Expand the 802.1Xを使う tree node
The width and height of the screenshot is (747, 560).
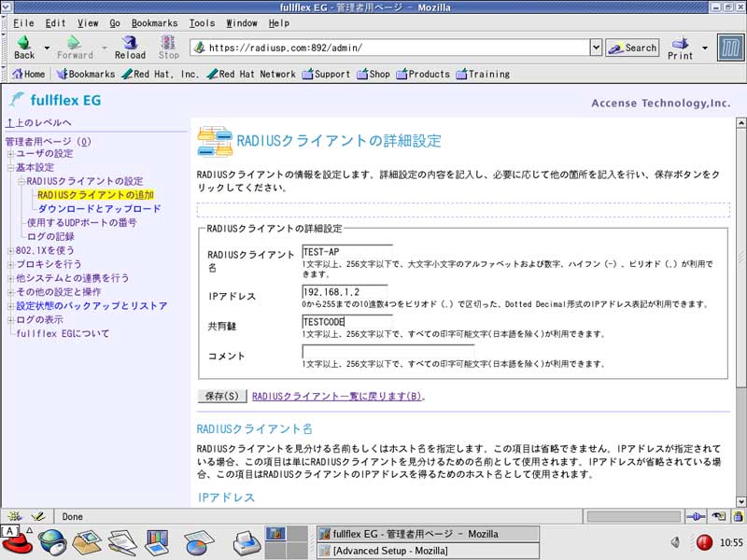click(x=10, y=250)
